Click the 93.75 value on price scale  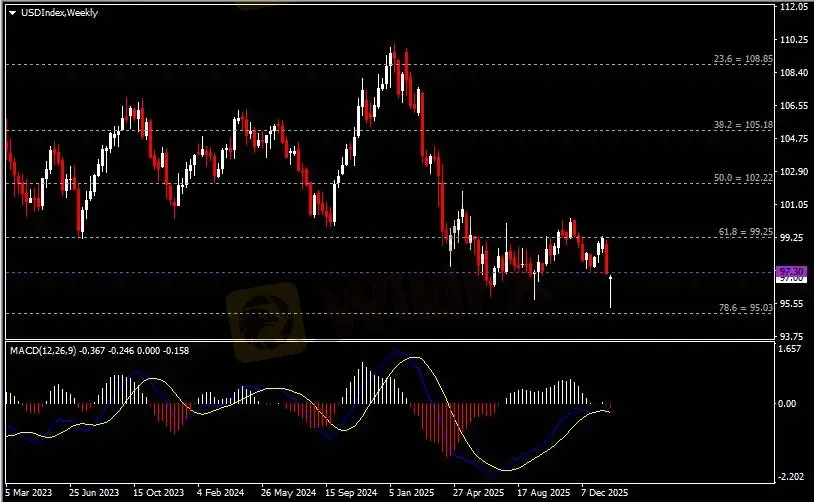791,336
